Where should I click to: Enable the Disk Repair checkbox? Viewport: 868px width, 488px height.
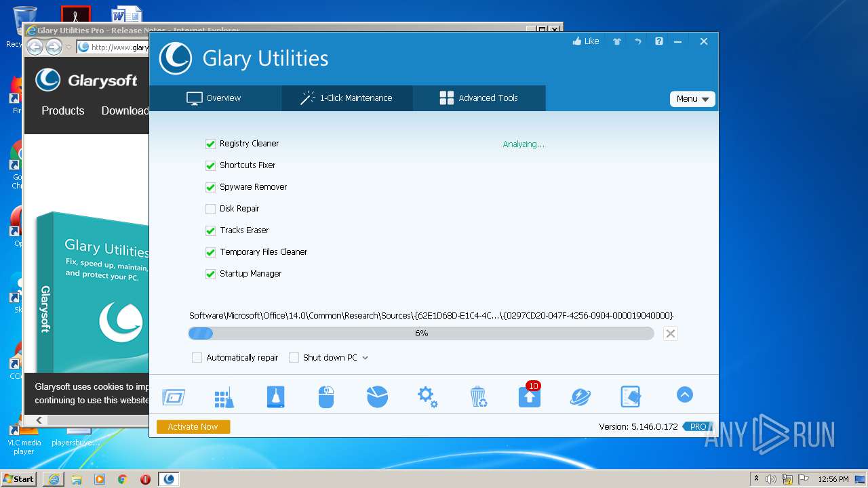[210, 209]
